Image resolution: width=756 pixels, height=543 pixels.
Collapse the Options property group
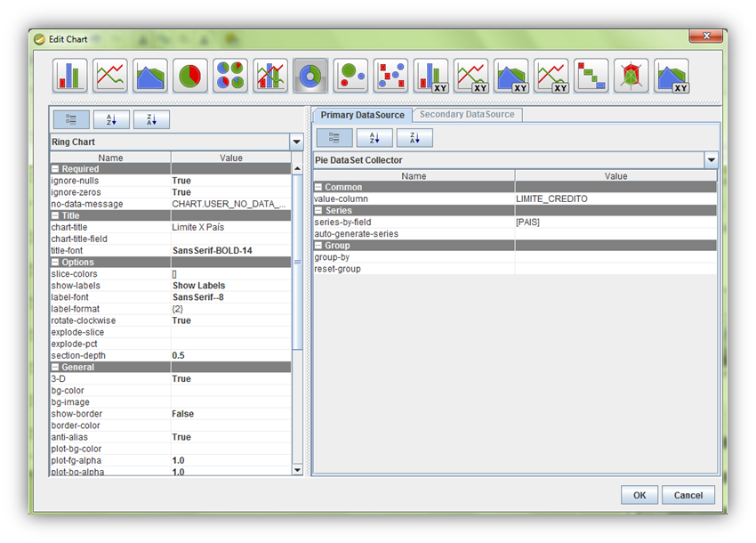pos(55,263)
